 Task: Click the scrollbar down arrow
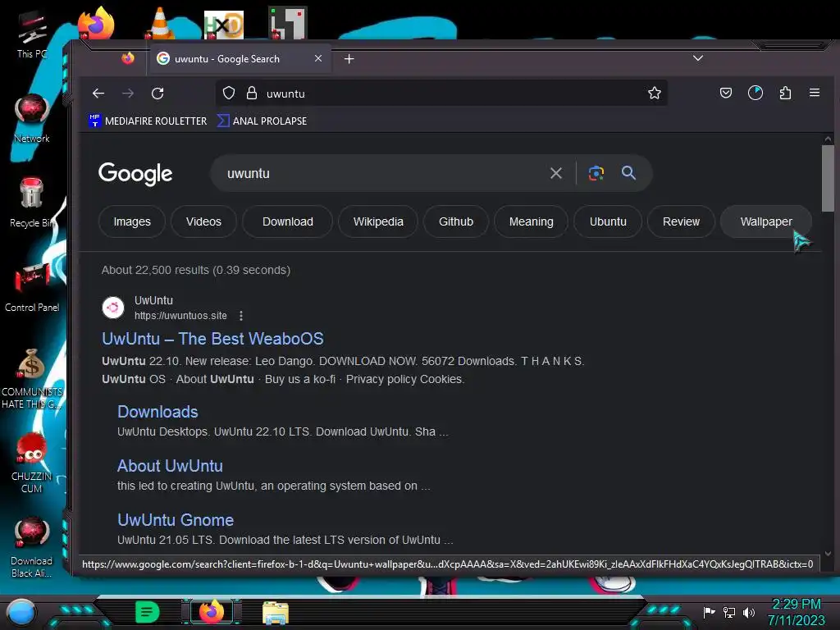[x=828, y=554]
